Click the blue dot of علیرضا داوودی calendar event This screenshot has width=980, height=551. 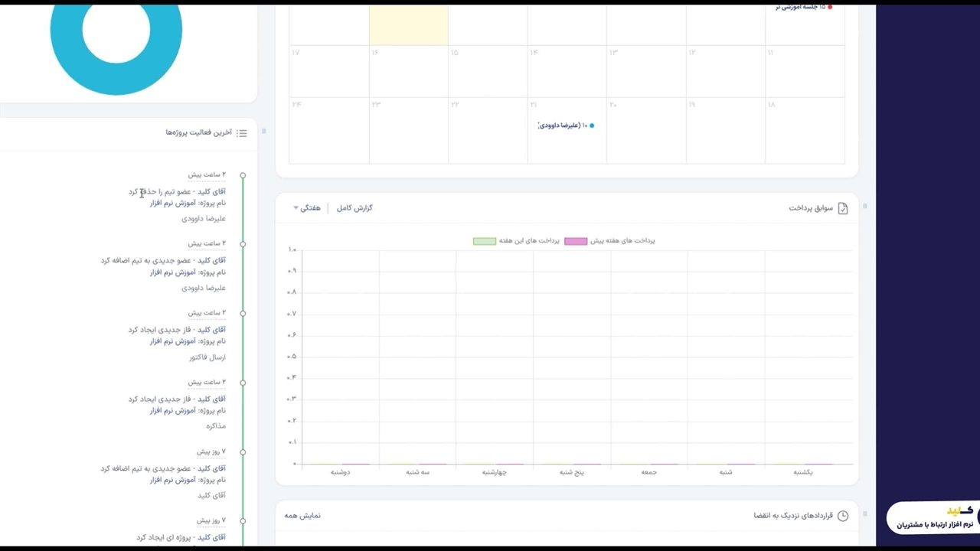(x=591, y=126)
